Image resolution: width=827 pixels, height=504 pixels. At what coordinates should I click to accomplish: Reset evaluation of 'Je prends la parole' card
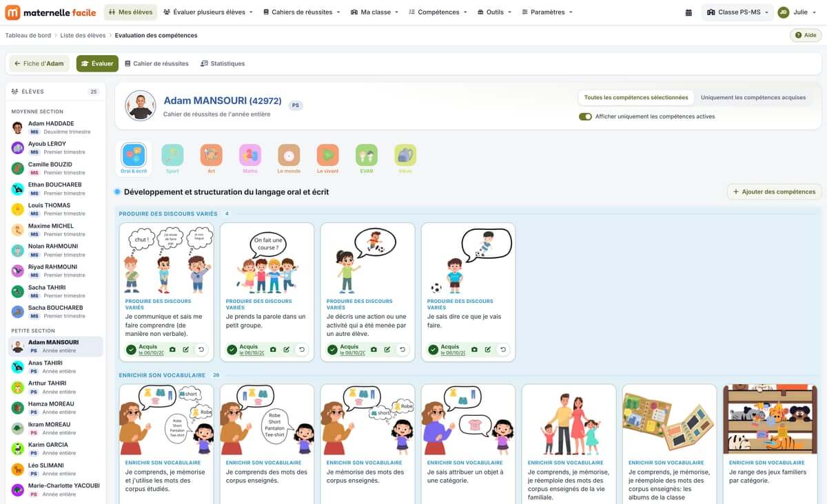click(301, 350)
